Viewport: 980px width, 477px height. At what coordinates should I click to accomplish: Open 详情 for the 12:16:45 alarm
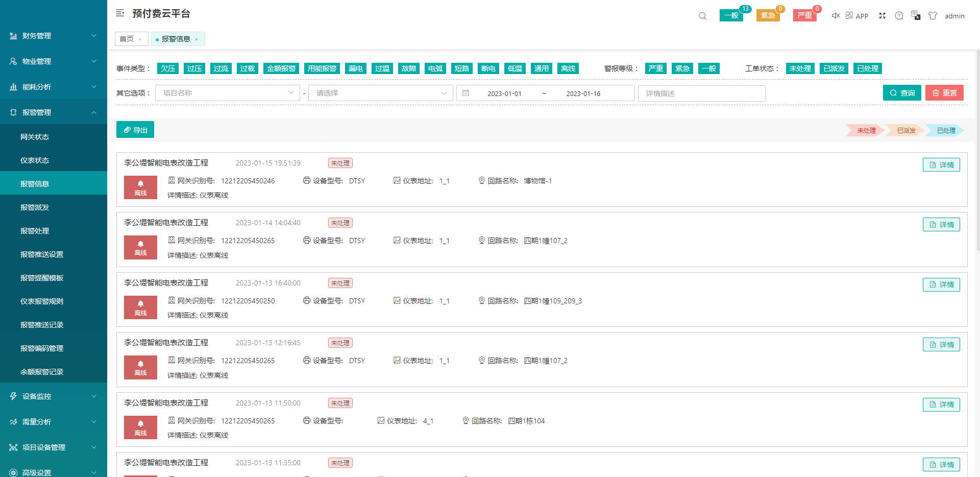941,345
